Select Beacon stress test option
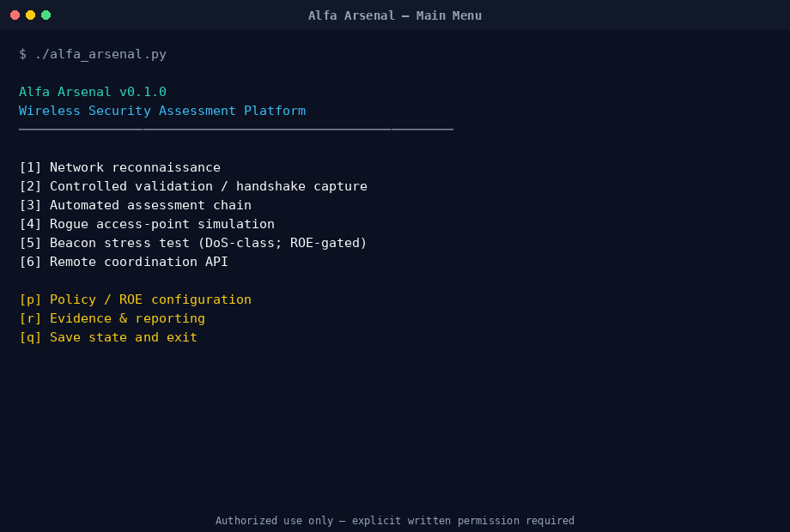Image resolution: width=790 pixels, height=532 pixels. 193,243
